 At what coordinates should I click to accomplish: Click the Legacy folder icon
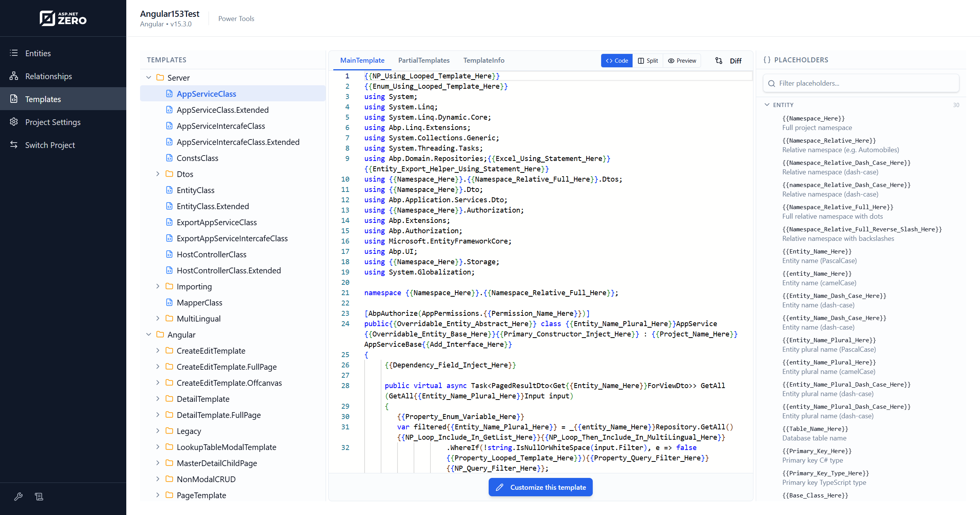(x=169, y=431)
